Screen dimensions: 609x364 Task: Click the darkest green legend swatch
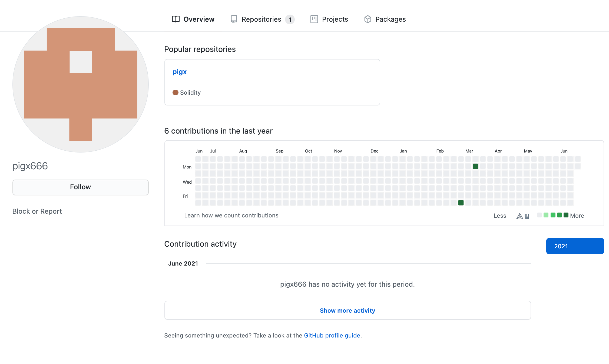coord(566,215)
